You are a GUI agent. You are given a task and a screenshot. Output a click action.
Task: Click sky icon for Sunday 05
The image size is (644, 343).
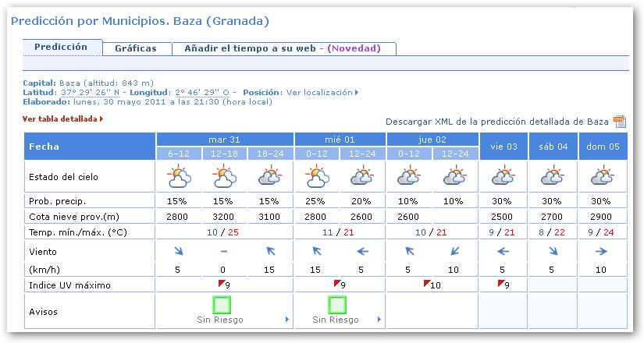tap(603, 177)
